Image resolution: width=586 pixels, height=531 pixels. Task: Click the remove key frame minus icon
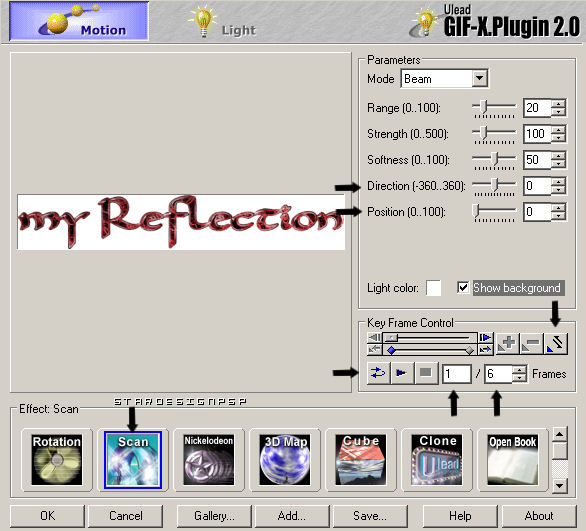[531, 343]
